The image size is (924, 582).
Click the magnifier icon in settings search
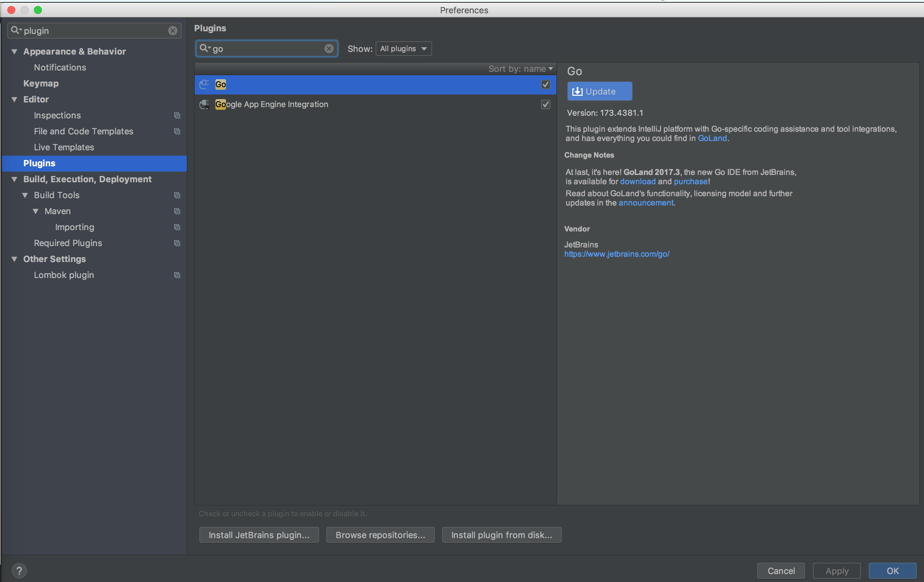pyautogui.click(x=16, y=30)
